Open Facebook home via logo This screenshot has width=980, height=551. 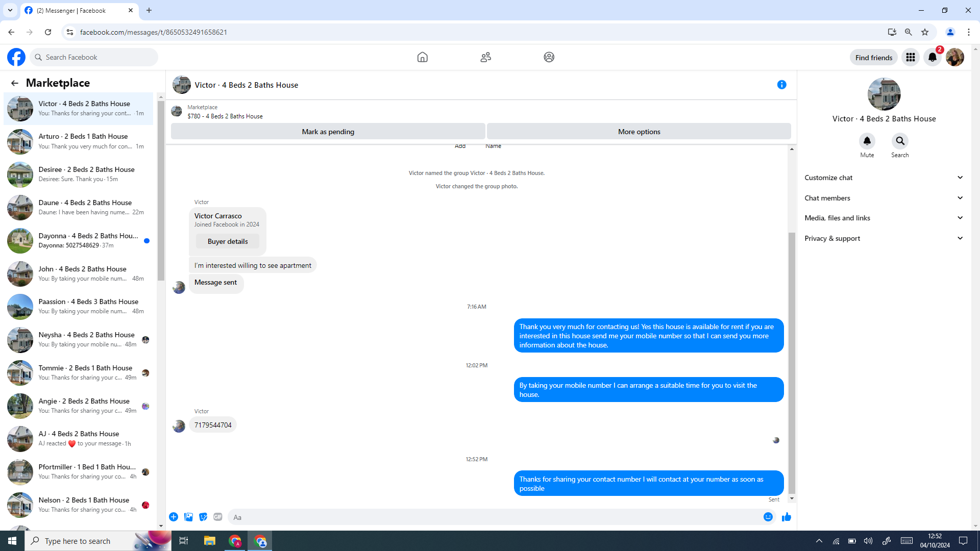16,57
